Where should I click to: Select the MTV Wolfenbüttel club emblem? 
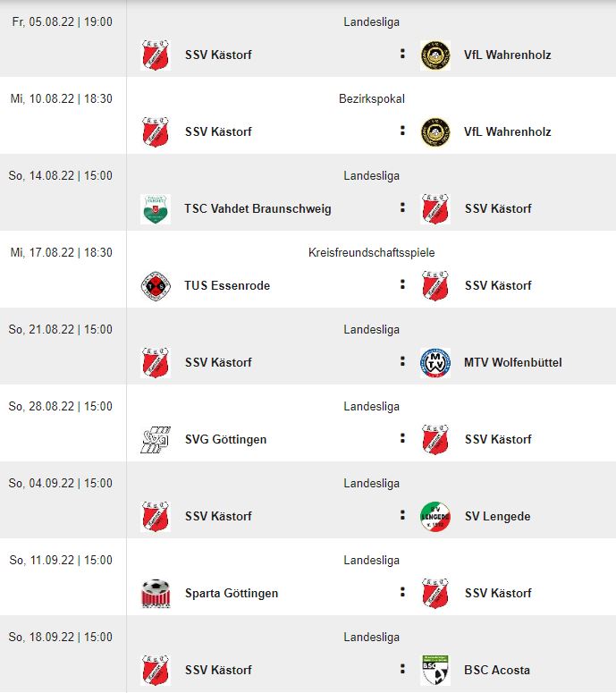pyautogui.click(x=435, y=362)
